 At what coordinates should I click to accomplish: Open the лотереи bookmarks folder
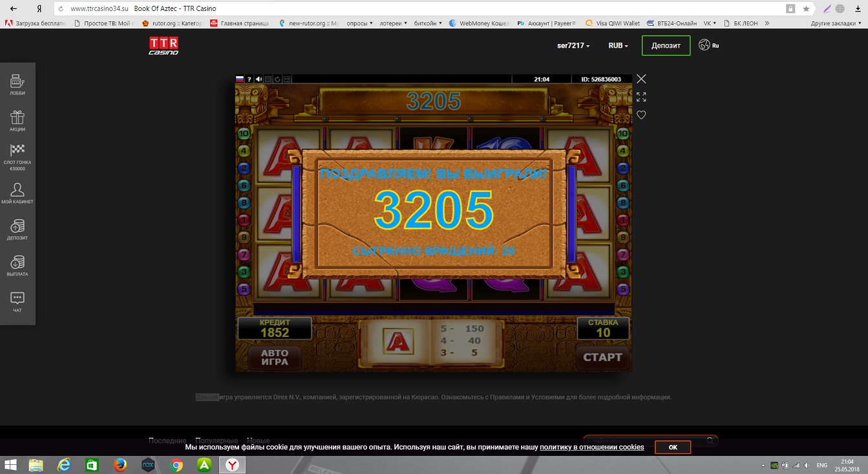(394, 23)
